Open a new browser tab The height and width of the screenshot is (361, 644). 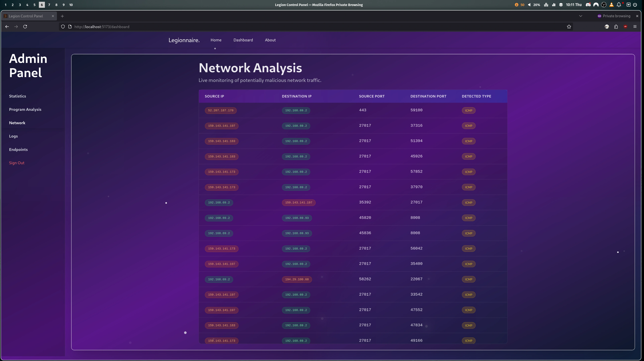(x=62, y=16)
